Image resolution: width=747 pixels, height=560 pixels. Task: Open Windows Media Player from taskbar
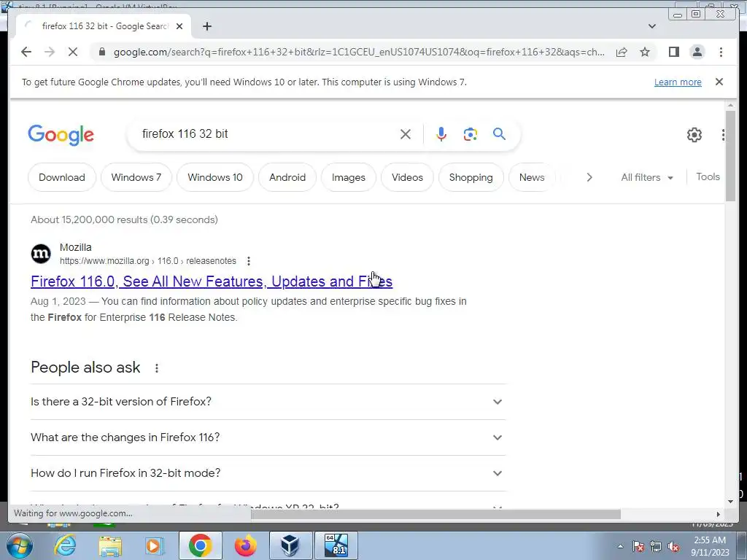153,545
